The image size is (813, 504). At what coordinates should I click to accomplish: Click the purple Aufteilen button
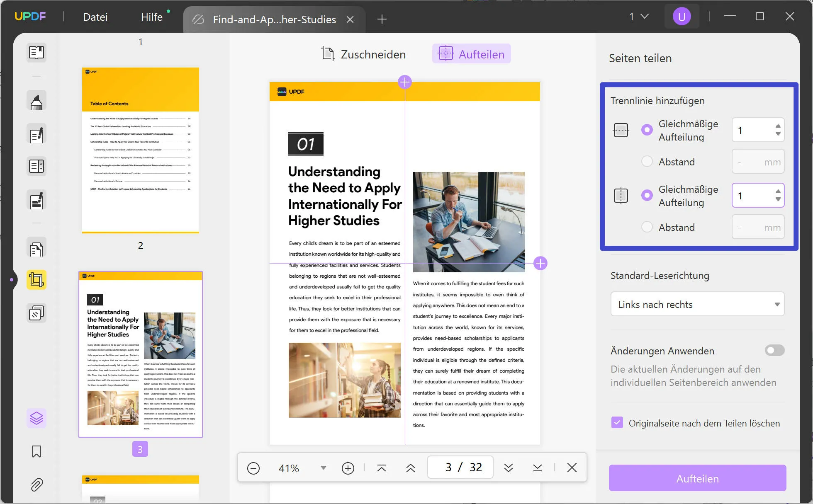[x=697, y=478]
